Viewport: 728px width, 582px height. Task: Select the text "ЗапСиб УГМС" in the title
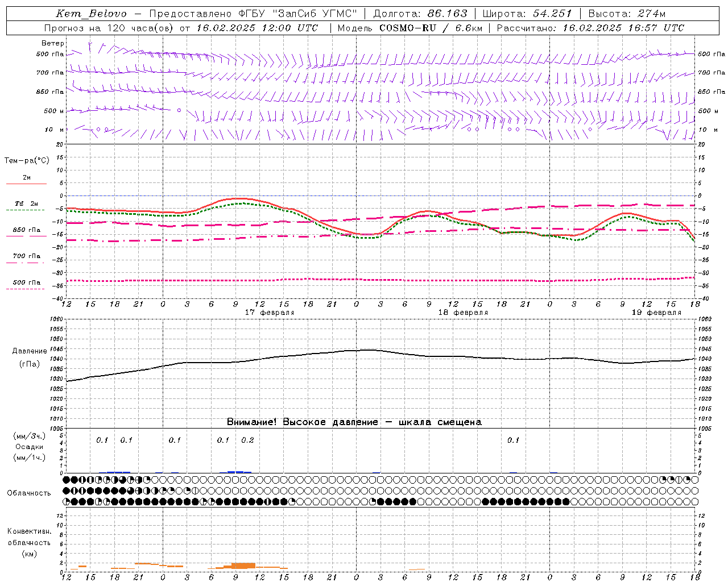pos(315,14)
